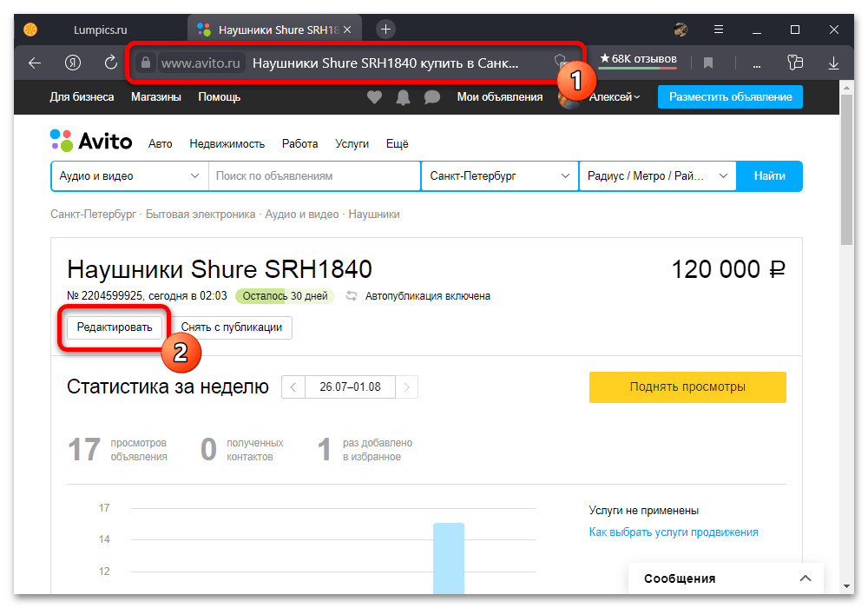Image resolution: width=868 pixels, height=608 pixels.
Task: Open Бытовая электроника breadcrumb link
Action: (201, 215)
